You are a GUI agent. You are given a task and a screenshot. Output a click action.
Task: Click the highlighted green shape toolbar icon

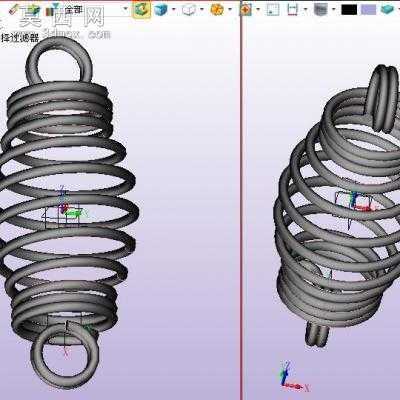tap(141, 9)
